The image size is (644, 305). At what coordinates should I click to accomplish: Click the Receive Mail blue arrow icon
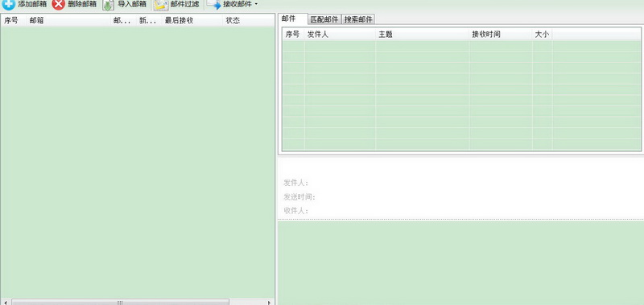pyautogui.click(x=213, y=5)
